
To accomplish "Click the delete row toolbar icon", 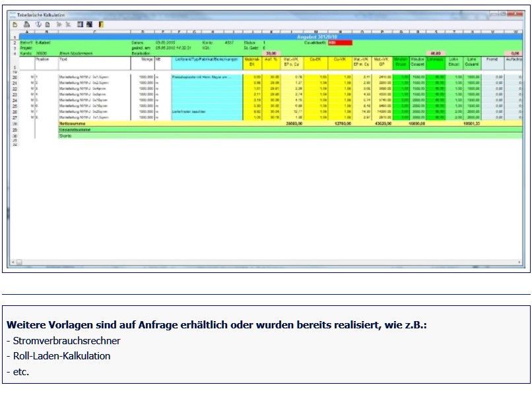I will pyautogui.click(x=69, y=24).
